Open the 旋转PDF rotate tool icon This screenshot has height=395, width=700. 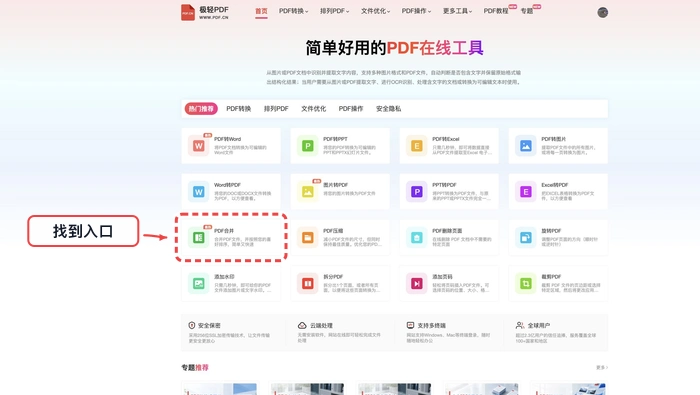coord(525,237)
